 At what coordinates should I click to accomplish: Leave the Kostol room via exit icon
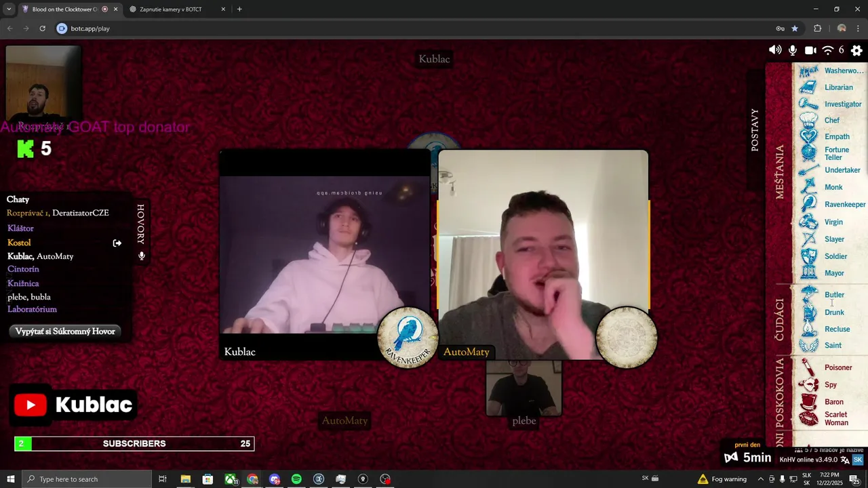tap(117, 243)
